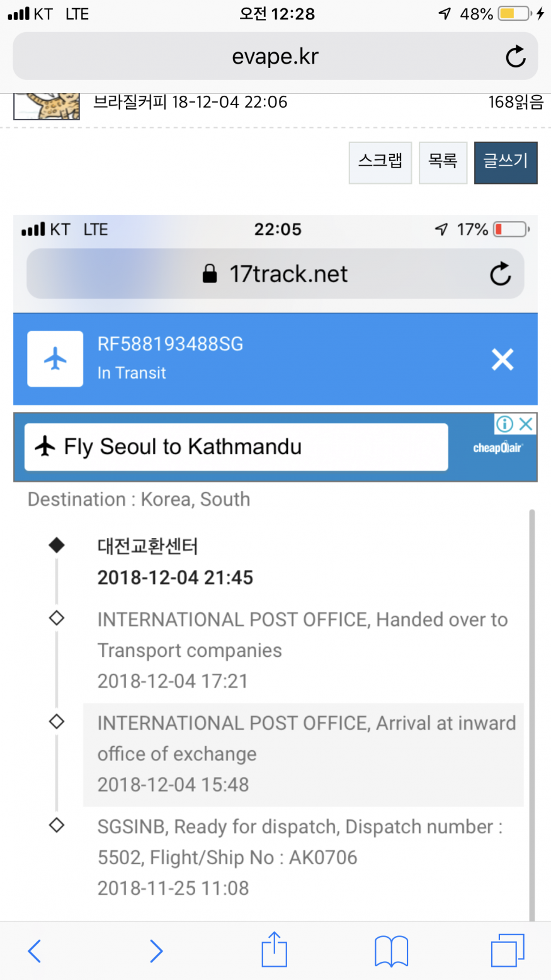The width and height of the screenshot is (551, 980).
Task: Select the 대전교환센터 tracking event marker
Action: pyautogui.click(x=57, y=545)
